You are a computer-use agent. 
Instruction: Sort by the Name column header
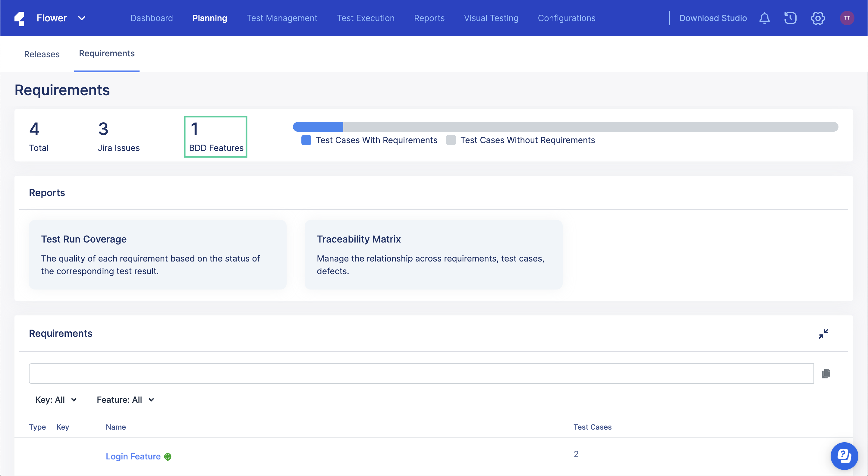115,427
